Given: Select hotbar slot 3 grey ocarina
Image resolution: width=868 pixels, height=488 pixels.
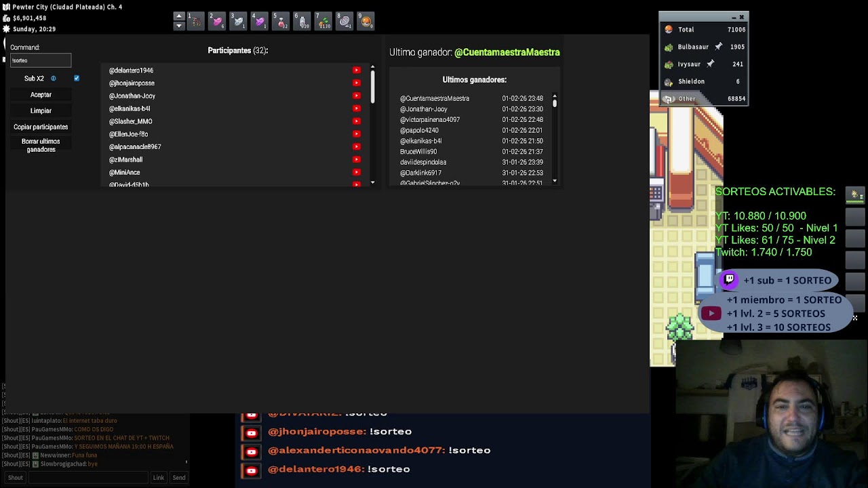Looking at the screenshot, I should pyautogui.click(x=238, y=22).
